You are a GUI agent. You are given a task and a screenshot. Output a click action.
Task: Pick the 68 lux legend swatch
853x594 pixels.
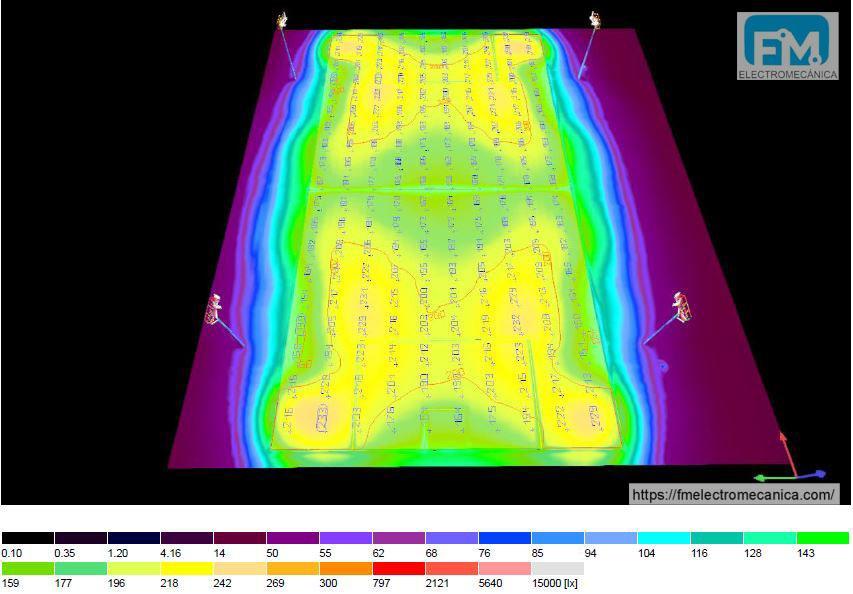coord(452,538)
